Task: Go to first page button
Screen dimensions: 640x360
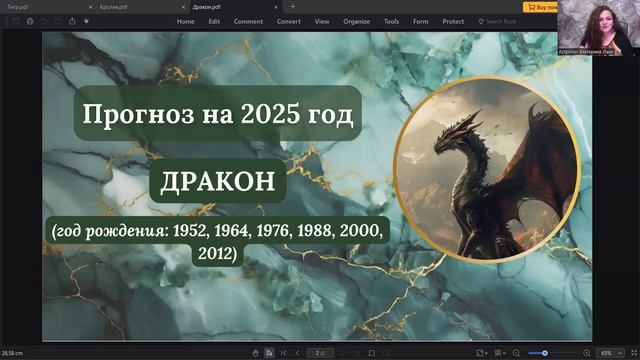Action: (283, 353)
